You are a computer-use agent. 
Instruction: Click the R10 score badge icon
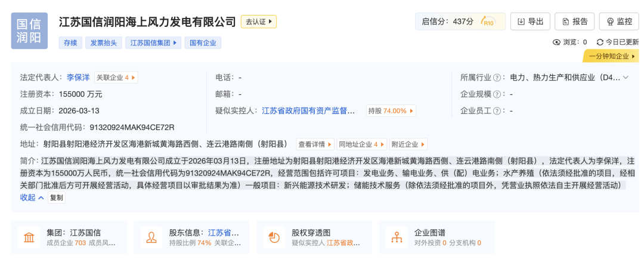coord(488,22)
